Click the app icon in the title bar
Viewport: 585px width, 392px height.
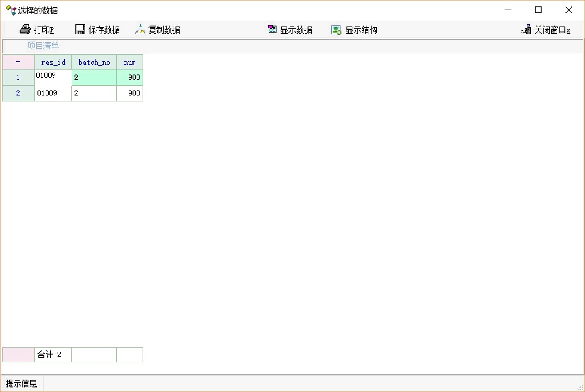[x=11, y=10]
